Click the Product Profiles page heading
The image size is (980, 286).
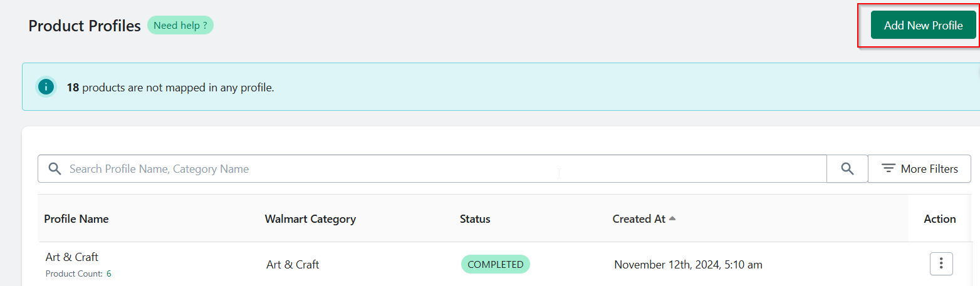click(x=85, y=26)
